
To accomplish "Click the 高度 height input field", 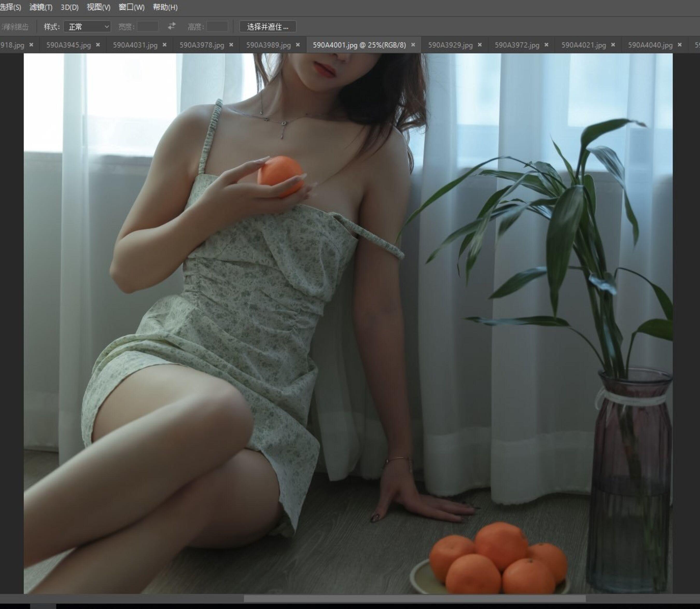I will tap(217, 26).
